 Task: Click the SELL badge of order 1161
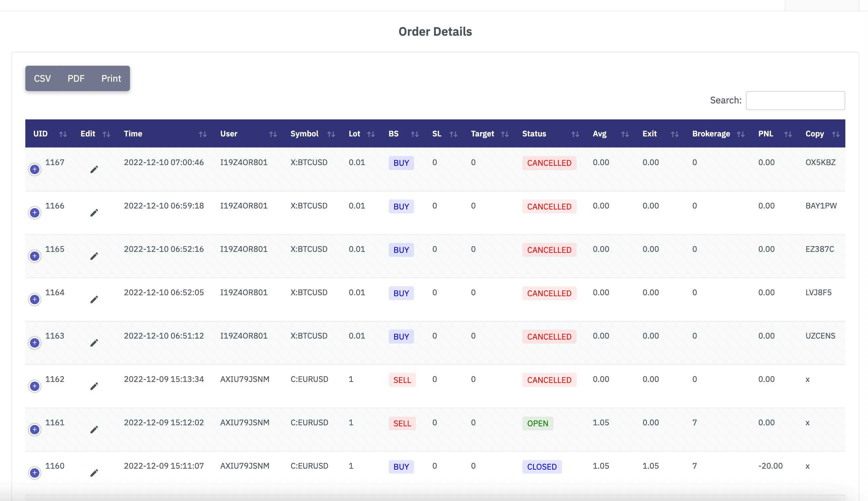(x=402, y=423)
